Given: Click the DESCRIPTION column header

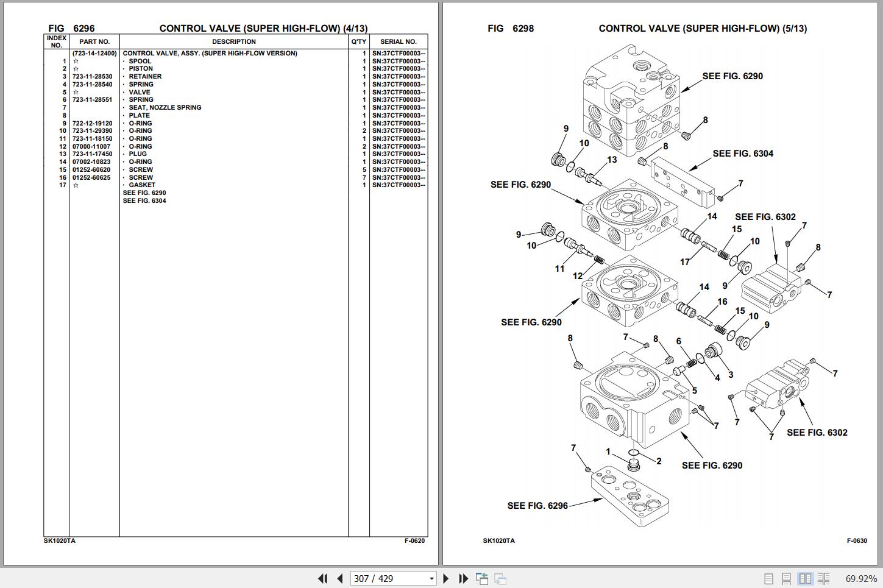Looking at the screenshot, I should point(234,42).
